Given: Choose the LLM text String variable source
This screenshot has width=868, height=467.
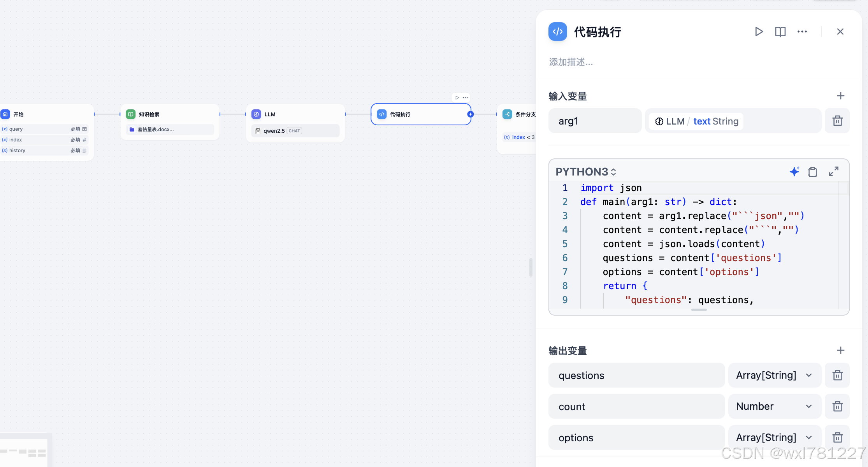Looking at the screenshot, I should tap(733, 121).
